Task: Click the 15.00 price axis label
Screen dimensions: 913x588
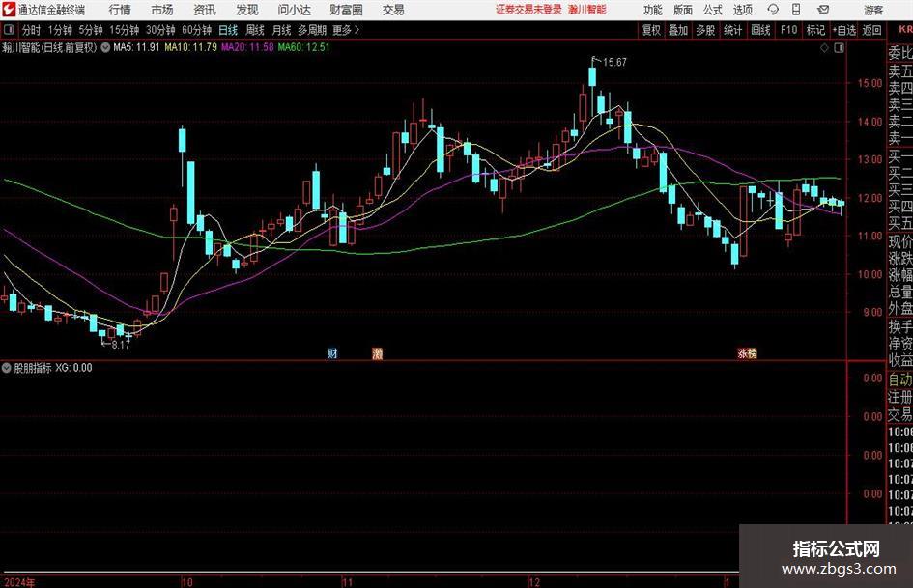Action: [870, 83]
